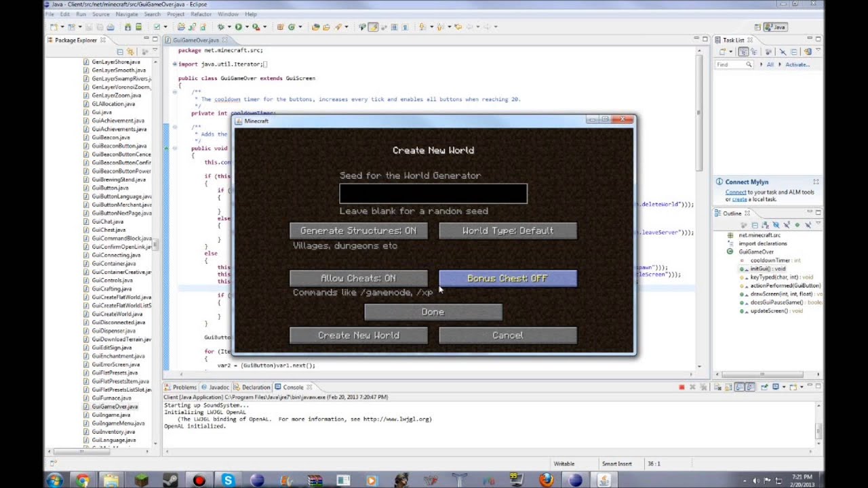
Task: Click the New Java Class toolbar icon
Action: (x=292, y=27)
